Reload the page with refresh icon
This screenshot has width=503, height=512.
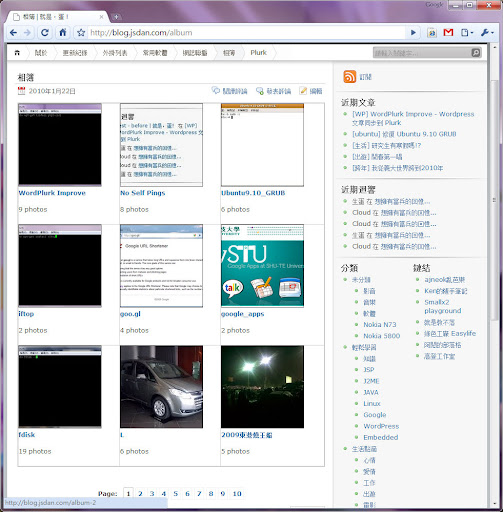tap(45, 33)
